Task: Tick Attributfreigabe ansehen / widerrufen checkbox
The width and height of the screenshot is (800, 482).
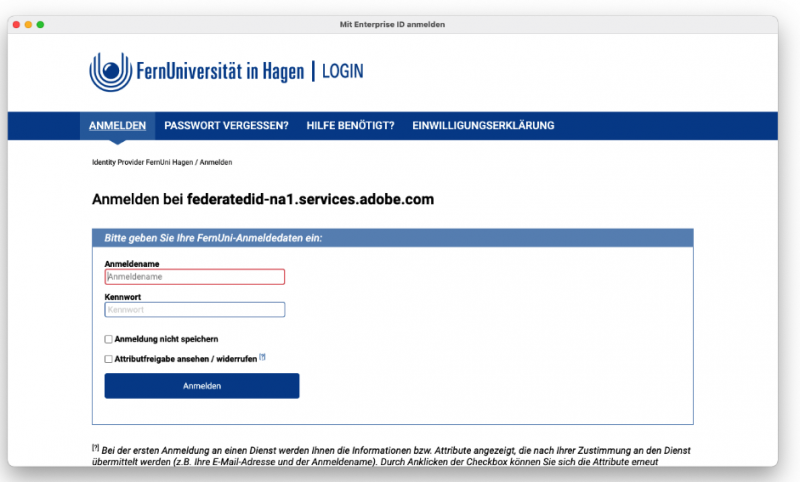Action: pos(108,359)
